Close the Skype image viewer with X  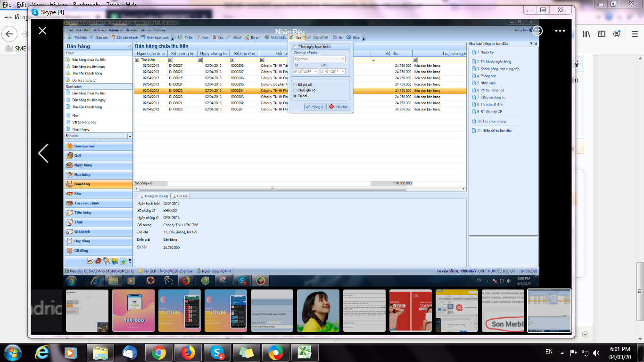coord(42,31)
